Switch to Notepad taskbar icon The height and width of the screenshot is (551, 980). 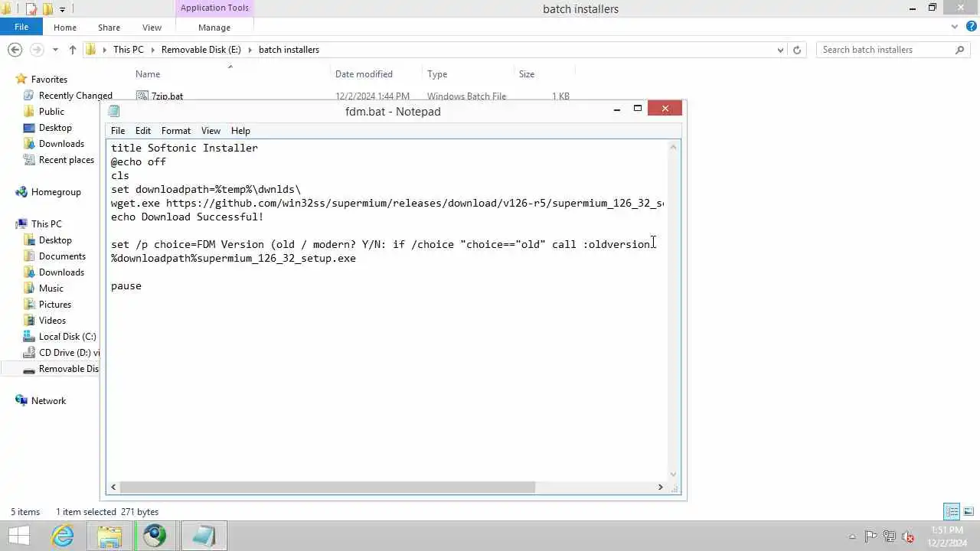pyautogui.click(x=204, y=536)
